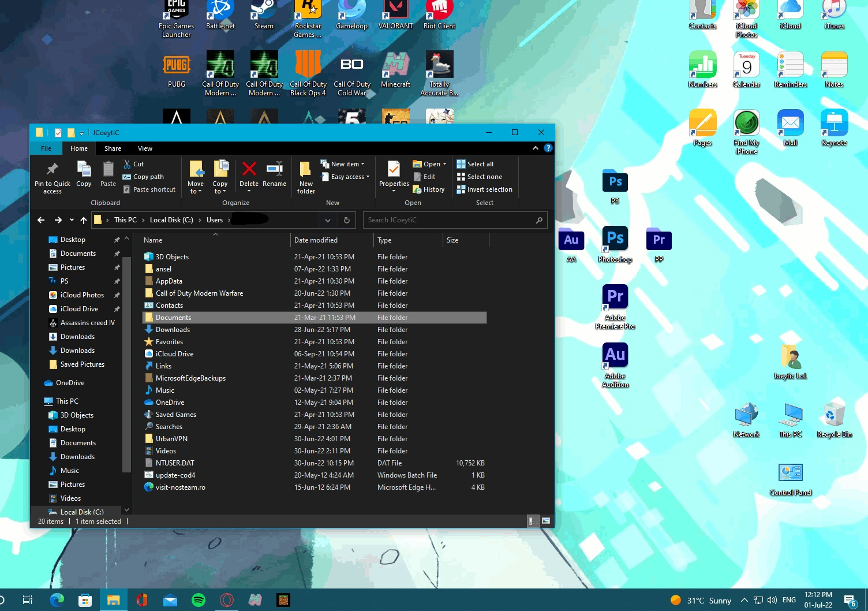Collapse the ribbon with chevron arrow
Viewport: 868px width, 611px height.
pyautogui.click(x=536, y=148)
